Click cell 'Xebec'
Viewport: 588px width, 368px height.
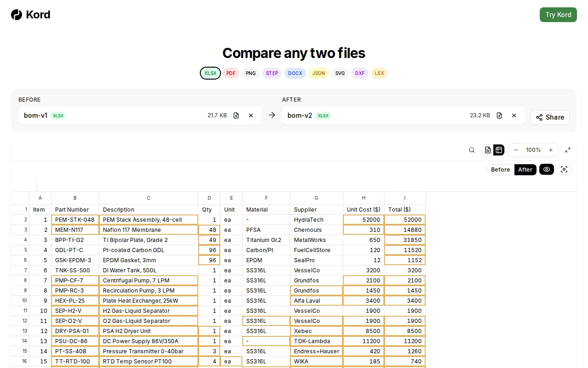click(317, 331)
